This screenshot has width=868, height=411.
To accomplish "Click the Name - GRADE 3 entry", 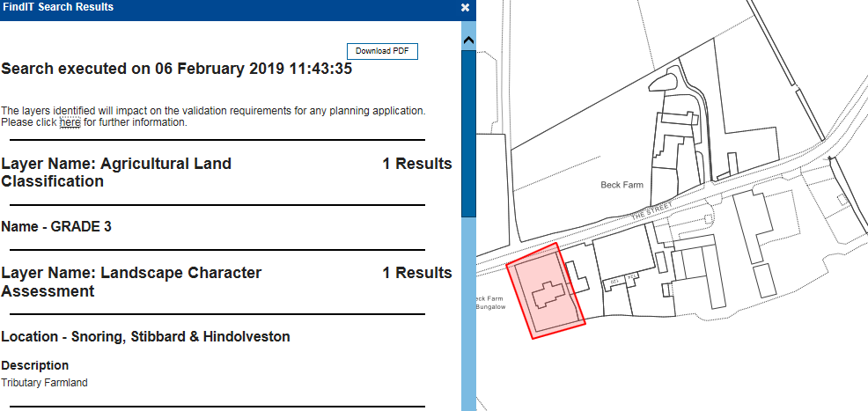I will (56, 227).
